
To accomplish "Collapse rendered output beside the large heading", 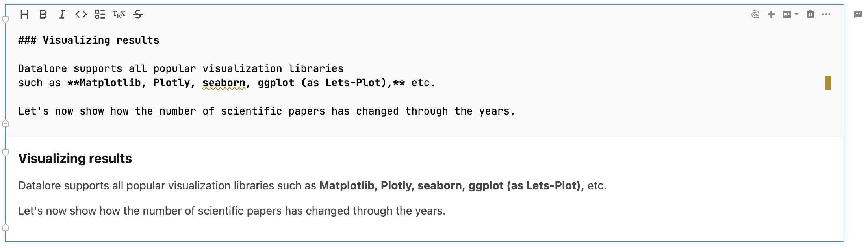I will [x=6, y=152].
